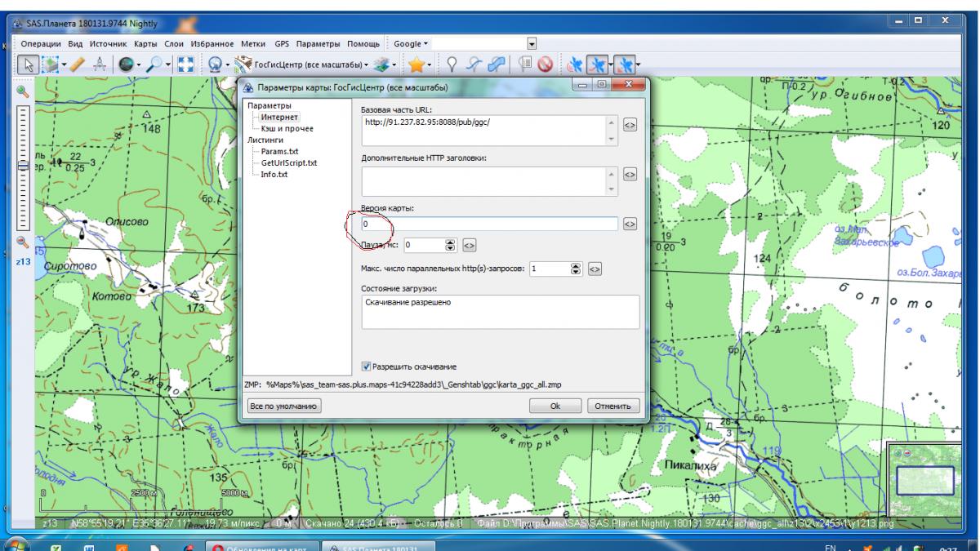The height and width of the screenshot is (551, 980).
Task: Click the vertical zoom level slider
Action: 23,166
